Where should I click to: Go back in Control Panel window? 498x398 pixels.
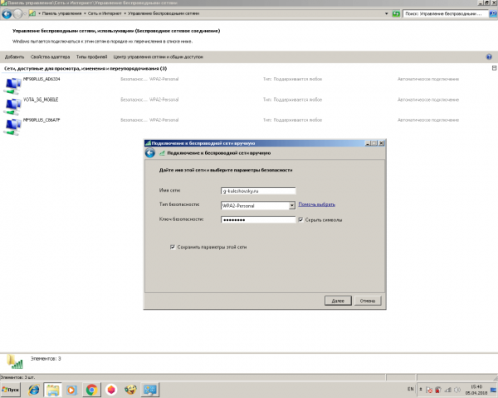(x=7, y=14)
